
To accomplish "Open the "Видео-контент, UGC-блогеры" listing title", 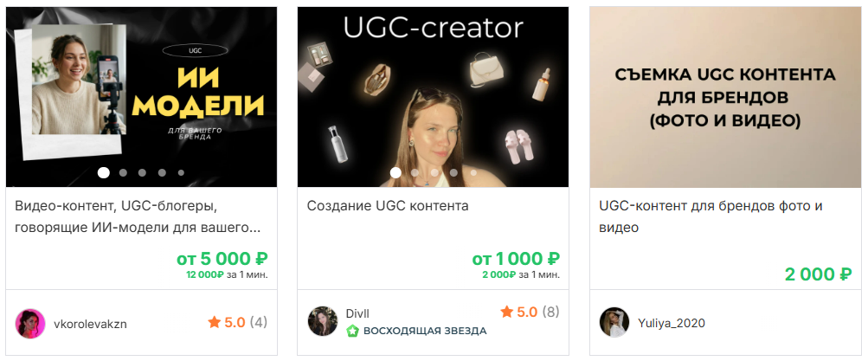I will pos(138,216).
